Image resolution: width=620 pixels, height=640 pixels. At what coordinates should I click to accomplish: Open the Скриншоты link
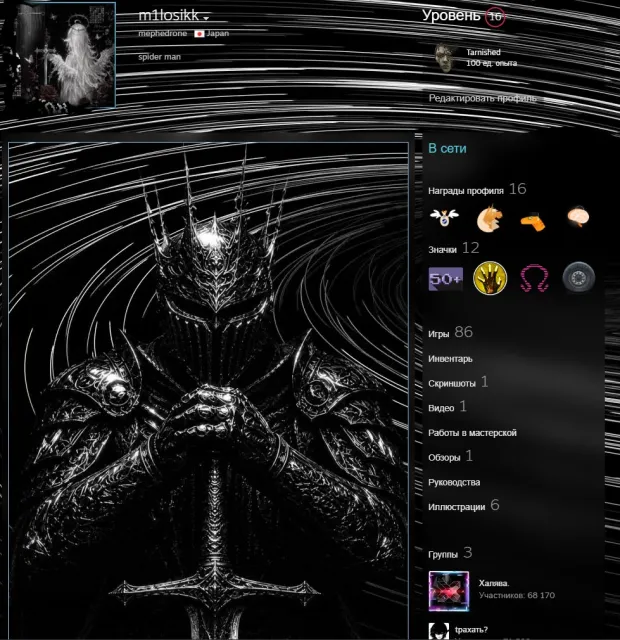tap(451, 383)
